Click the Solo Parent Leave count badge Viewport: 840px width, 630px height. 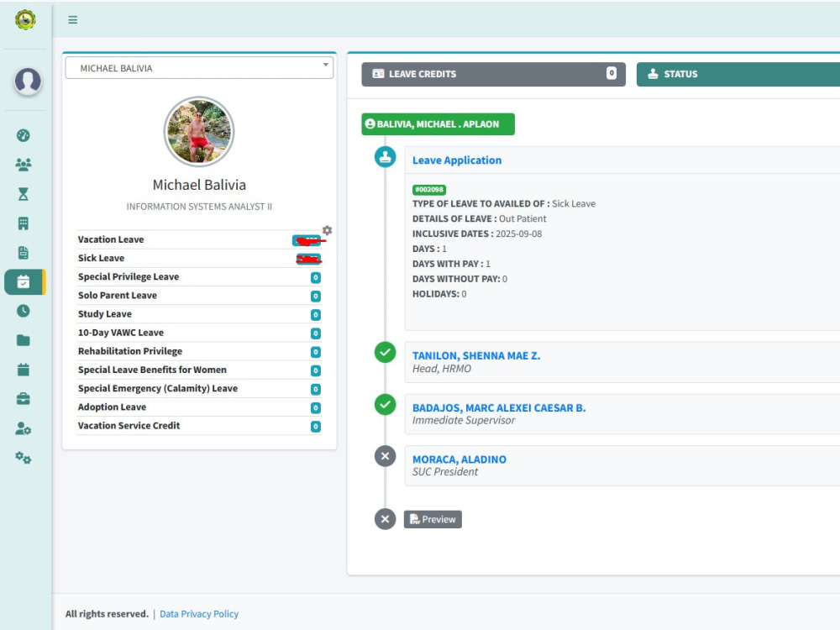click(x=316, y=297)
